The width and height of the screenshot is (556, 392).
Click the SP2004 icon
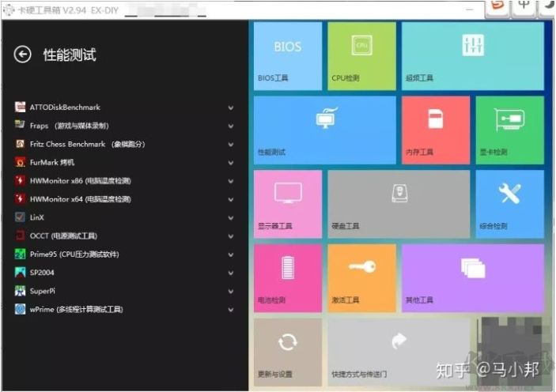pos(21,273)
